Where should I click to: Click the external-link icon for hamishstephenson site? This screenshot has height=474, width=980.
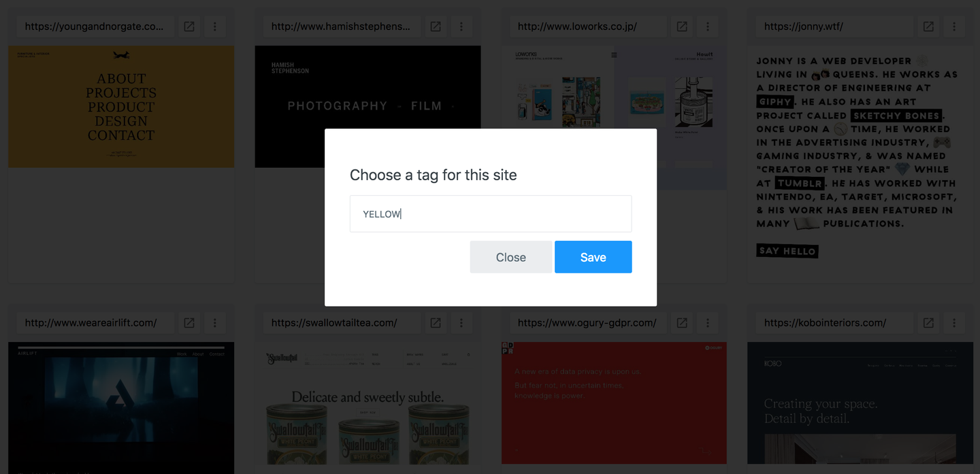[x=436, y=27]
